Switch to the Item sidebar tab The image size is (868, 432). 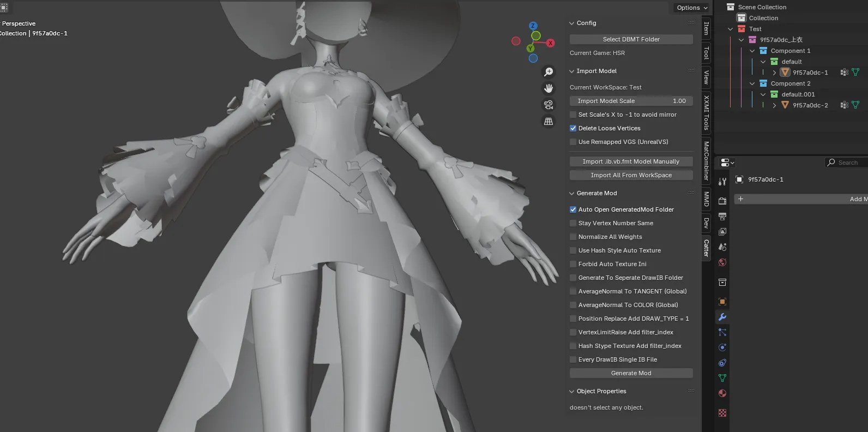click(706, 28)
